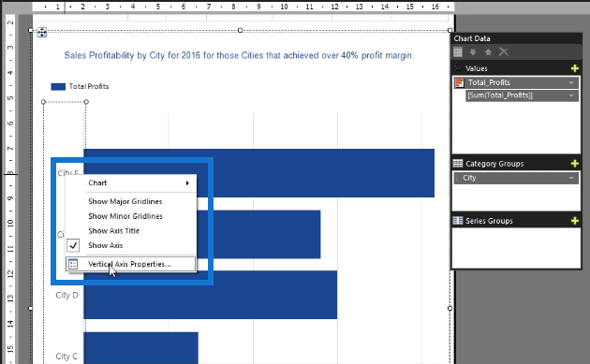This screenshot has height=364, width=590.
Task: Add a new Category Group
Action: tap(575, 164)
